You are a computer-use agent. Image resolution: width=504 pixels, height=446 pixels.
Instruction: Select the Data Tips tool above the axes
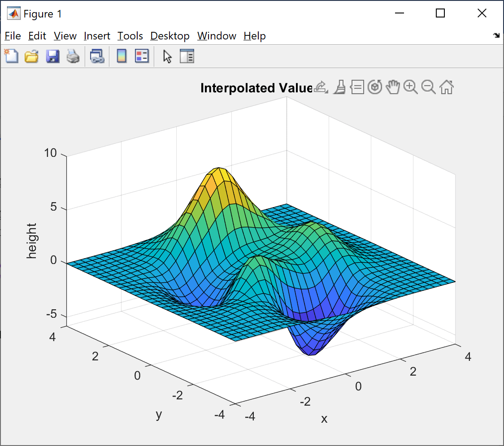click(x=357, y=87)
